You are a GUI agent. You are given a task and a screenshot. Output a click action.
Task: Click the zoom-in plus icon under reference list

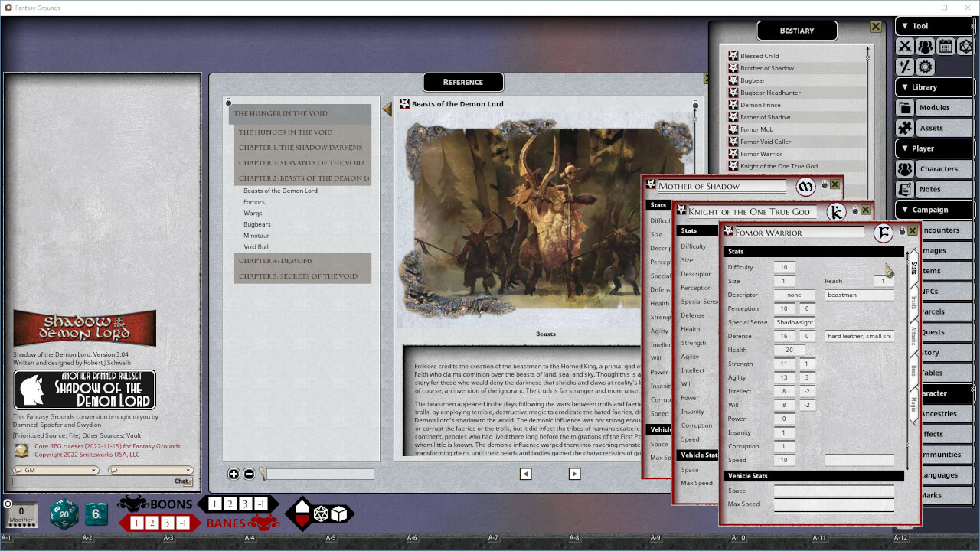coord(234,474)
